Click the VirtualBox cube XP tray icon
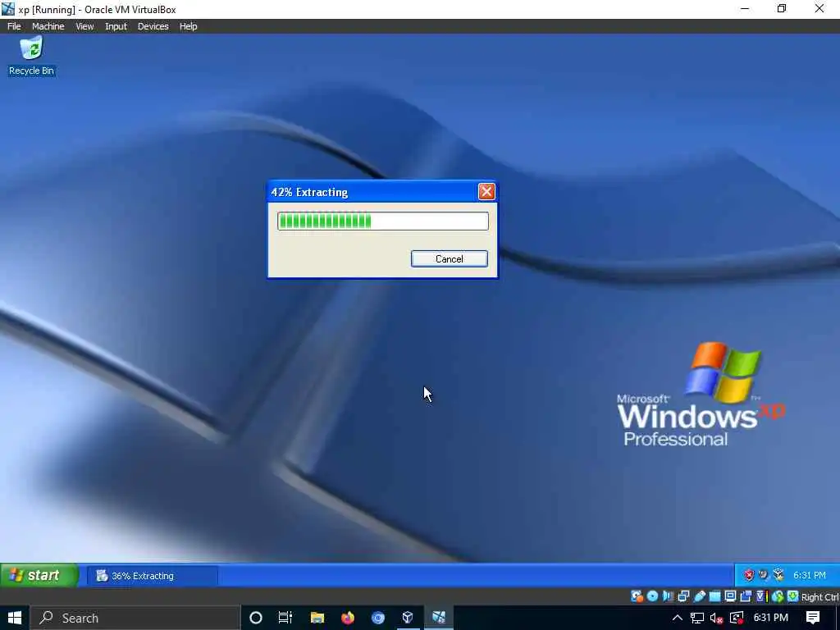 [x=778, y=575]
